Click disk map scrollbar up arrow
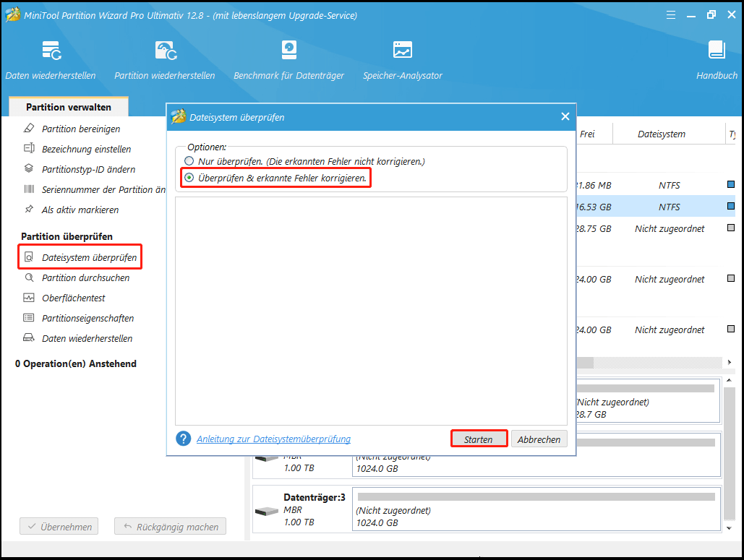The height and width of the screenshot is (560, 744). pos(730,380)
